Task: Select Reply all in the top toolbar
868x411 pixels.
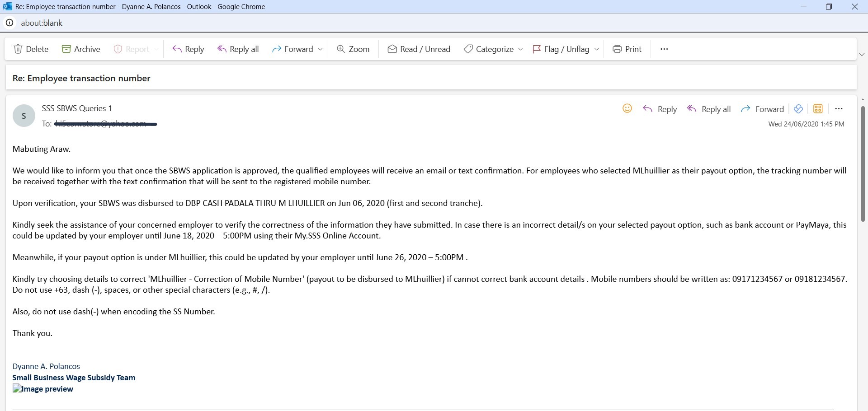Action: tap(238, 49)
